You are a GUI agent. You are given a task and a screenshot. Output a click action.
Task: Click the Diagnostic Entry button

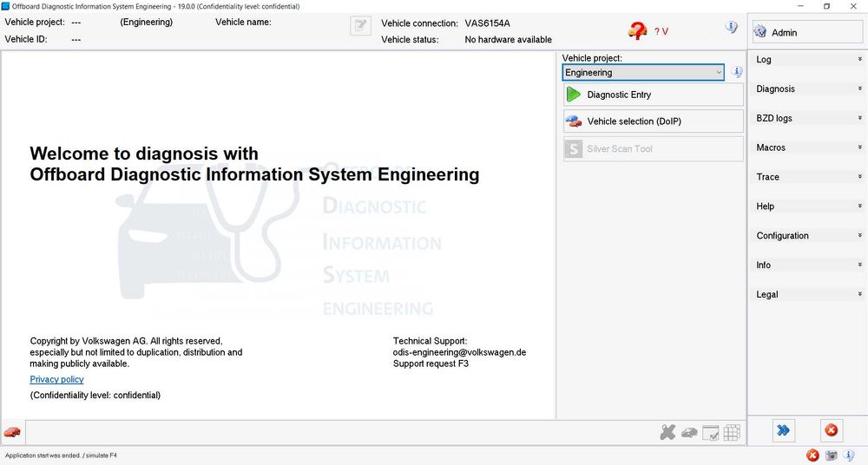click(654, 95)
